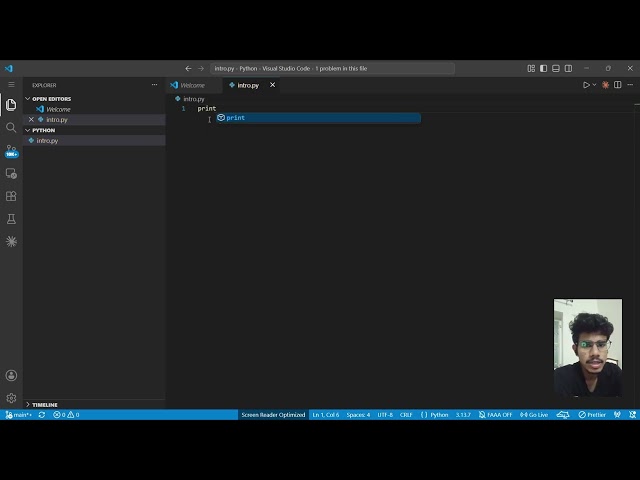
Task: Expand the Timeline section
Action: click(x=44, y=404)
